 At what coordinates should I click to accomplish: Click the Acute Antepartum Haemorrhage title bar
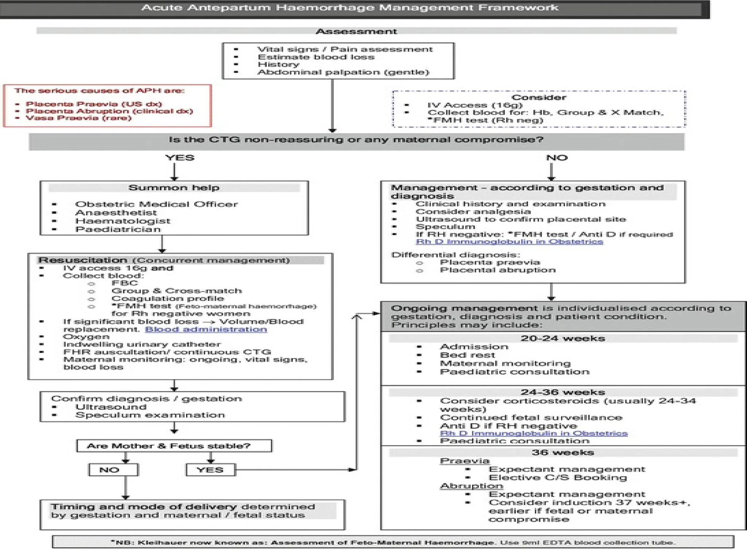(350, 8)
